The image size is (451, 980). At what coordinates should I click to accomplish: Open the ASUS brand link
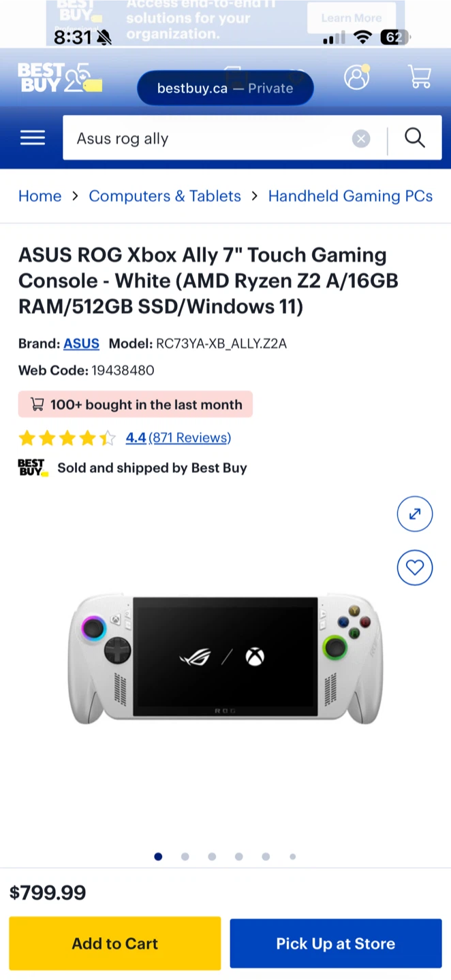[81, 344]
